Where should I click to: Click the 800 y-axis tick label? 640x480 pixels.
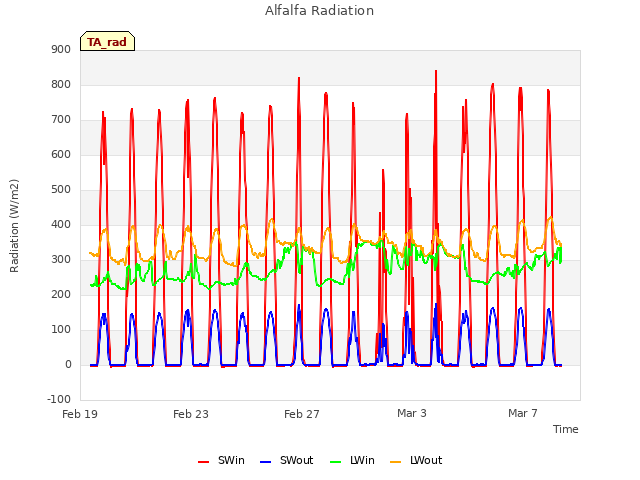click(61, 84)
